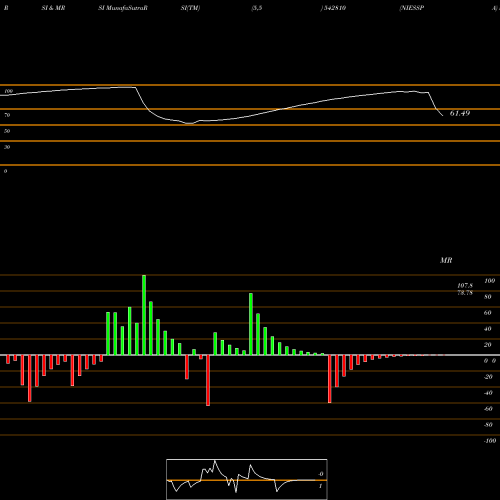This screenshot has width=500, height=500.
Task: Click the ")542810" stock code text
Action: pyautogui.click(x=333, y=8)
